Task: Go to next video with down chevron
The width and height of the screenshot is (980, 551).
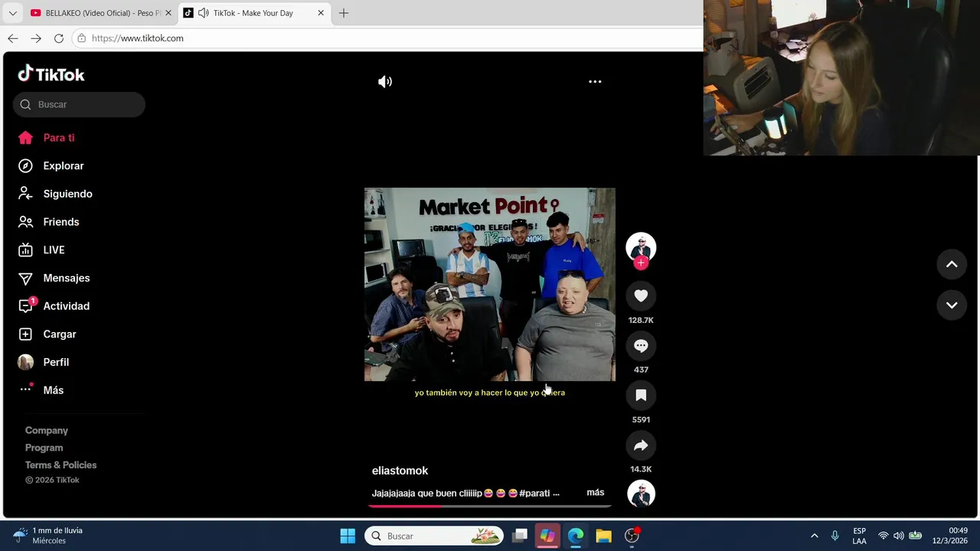Action: [x=952, y=305]
